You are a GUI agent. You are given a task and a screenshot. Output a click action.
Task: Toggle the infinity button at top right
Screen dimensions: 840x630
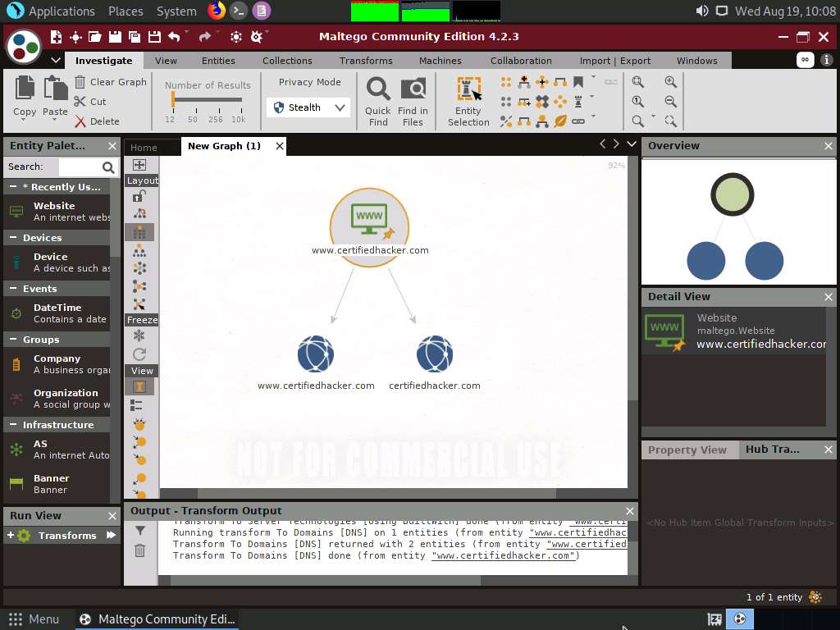806,59
